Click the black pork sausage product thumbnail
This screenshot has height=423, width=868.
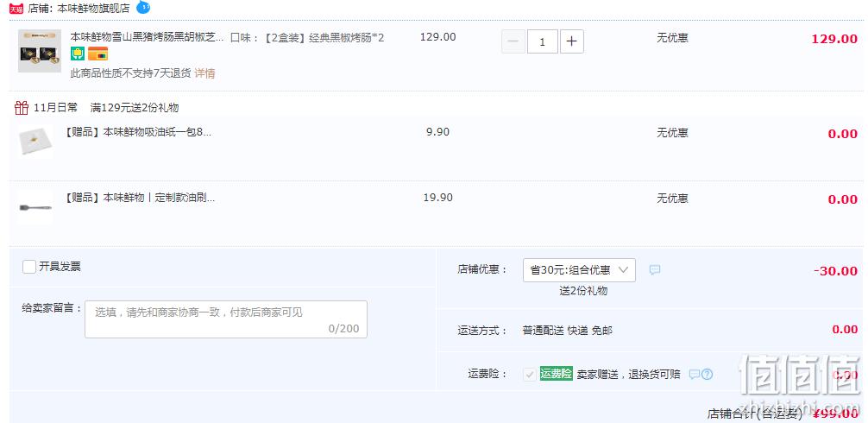[40, 51]
